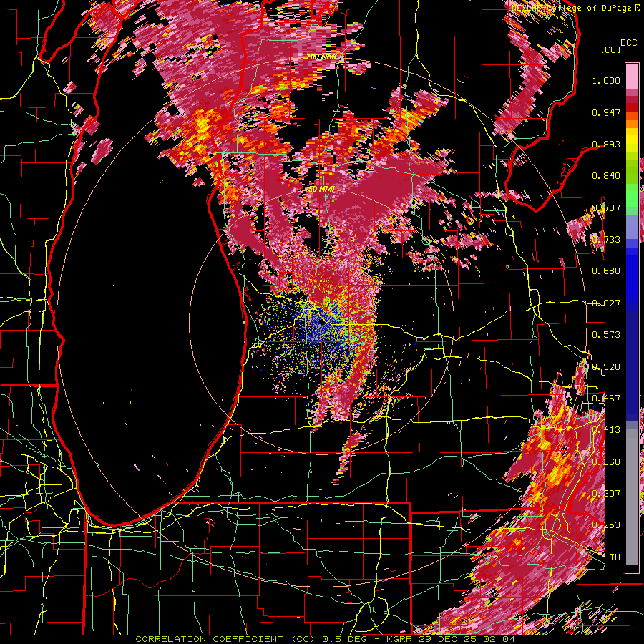Click the 0.360 color scale label
Image resolution: width=644 pixels, height=644 pixels.
click(x=606, y=462)
